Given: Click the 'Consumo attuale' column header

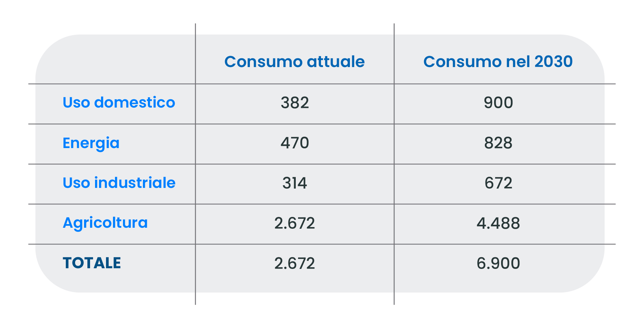Looking at the screenshot, I should tap(294, 62).
